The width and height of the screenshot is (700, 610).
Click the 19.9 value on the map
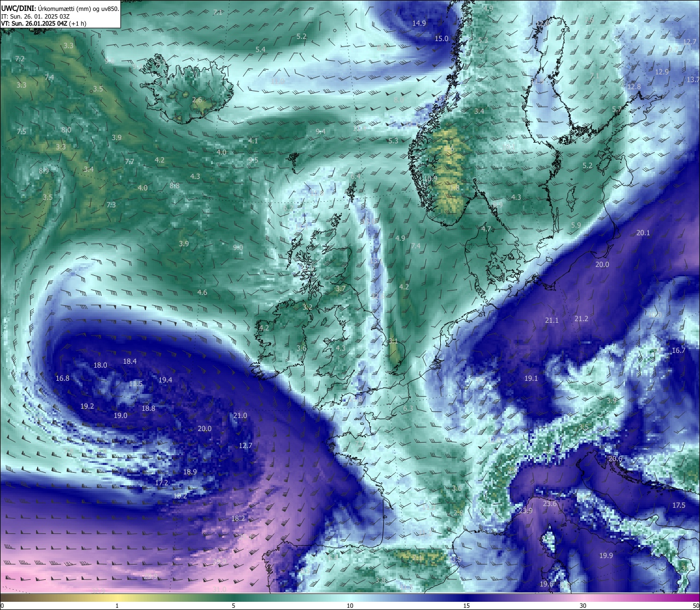[x=606, y=556]
